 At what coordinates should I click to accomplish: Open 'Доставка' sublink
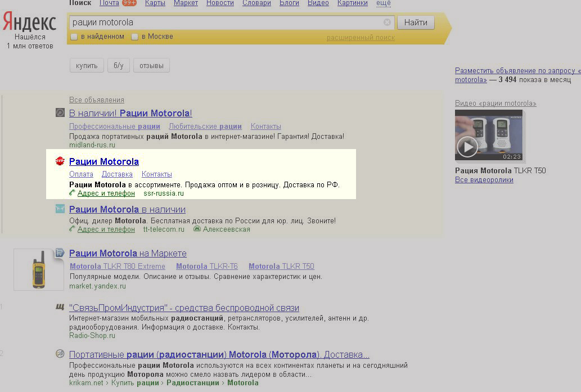pyautogui.click(x=117, y=174)
